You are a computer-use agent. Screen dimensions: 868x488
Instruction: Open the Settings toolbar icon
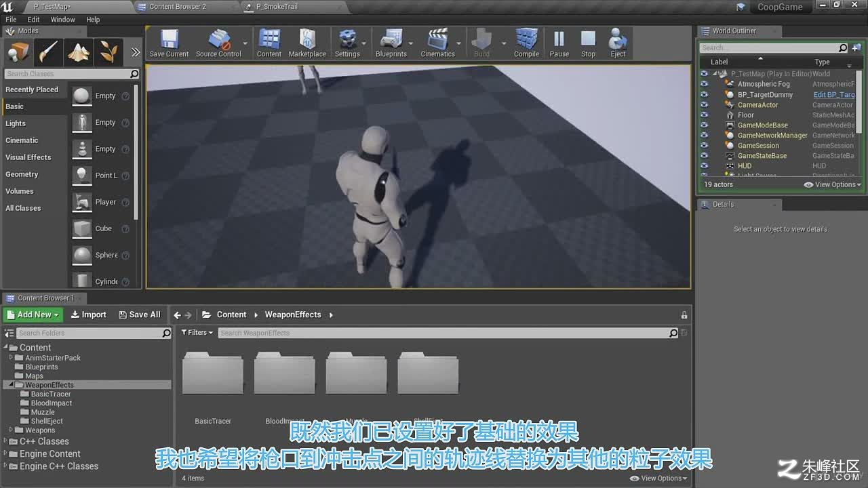[x=347, y=39]
